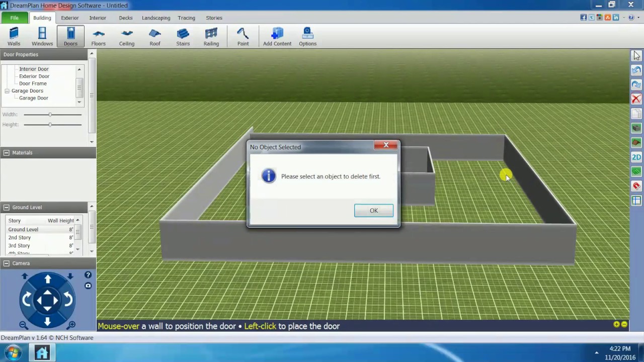The width and height of the screenshot is (644, 362).
Task: Select the Stairs tool
Action: [183, 37]
